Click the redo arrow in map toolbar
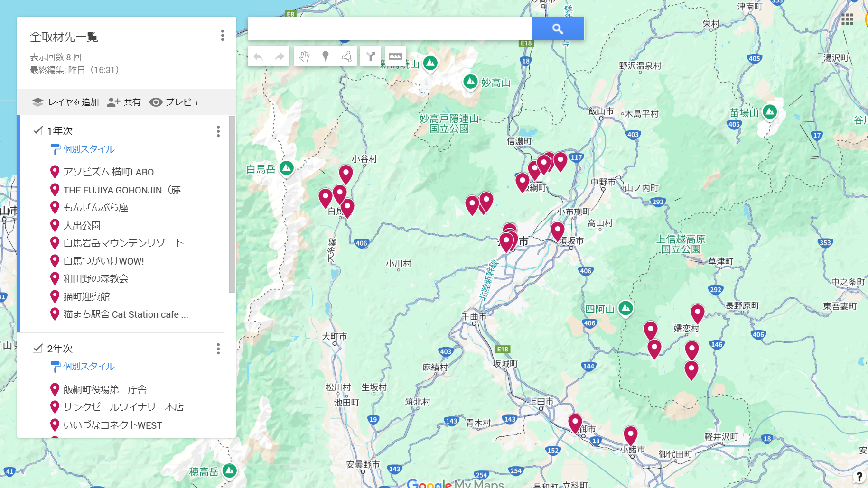This screenshot has height=488, width=868. (280, 56)
